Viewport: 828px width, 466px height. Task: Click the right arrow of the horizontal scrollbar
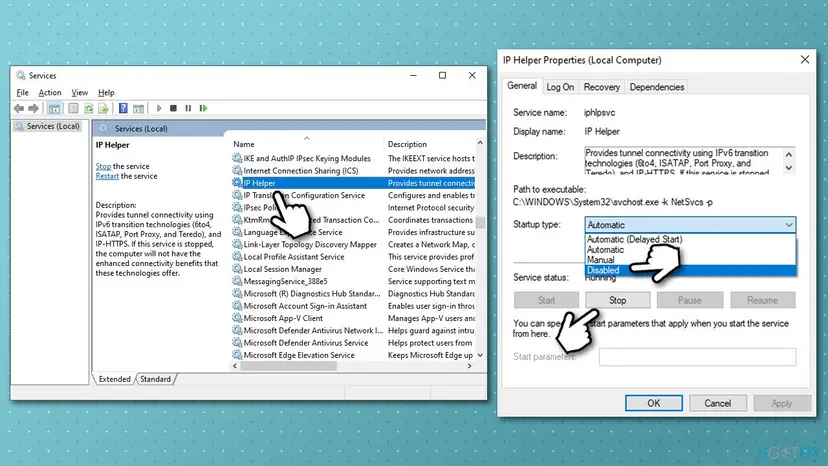(469, 366)
